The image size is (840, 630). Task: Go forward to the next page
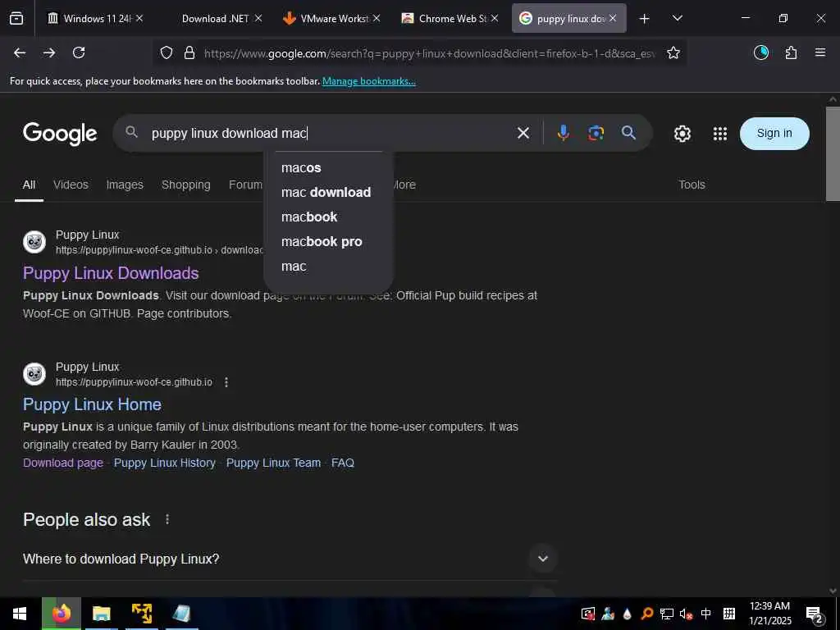[x=49, y=52]
